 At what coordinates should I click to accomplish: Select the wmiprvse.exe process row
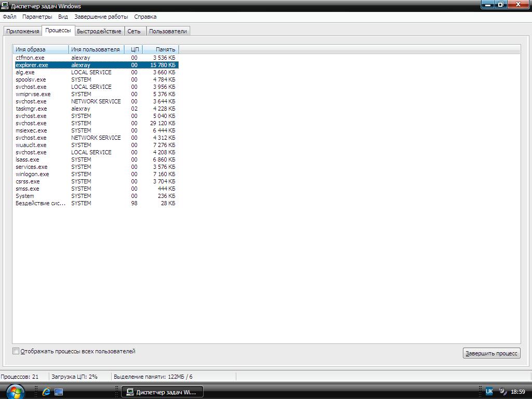click(96, 95)
